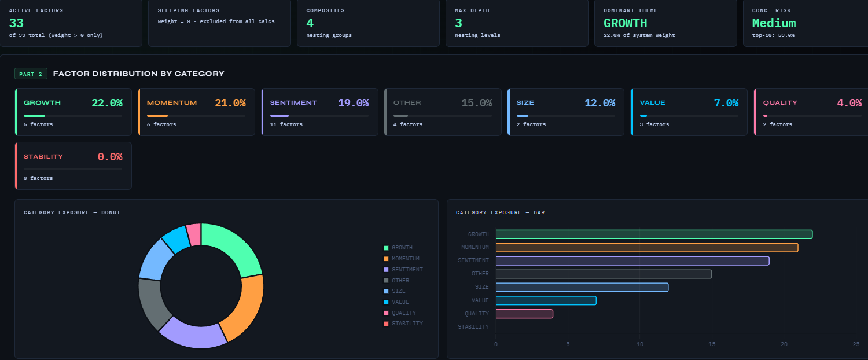
Task: Click the PART 2 badge
Action: pyautogui.click(x=31, y=74)
